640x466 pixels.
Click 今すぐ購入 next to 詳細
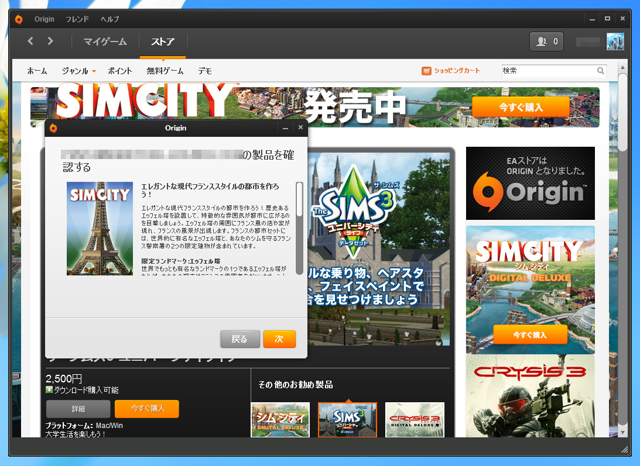click(x=147, y=409)
